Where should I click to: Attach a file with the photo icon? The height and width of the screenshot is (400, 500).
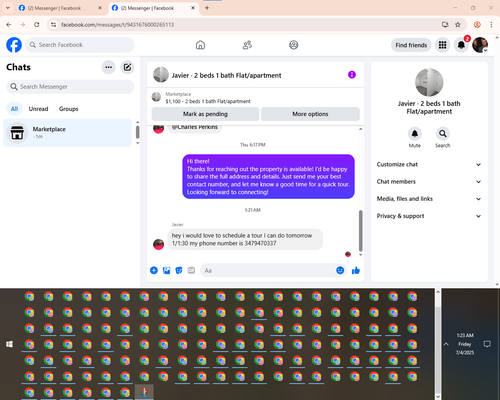[x=166, y=270]
